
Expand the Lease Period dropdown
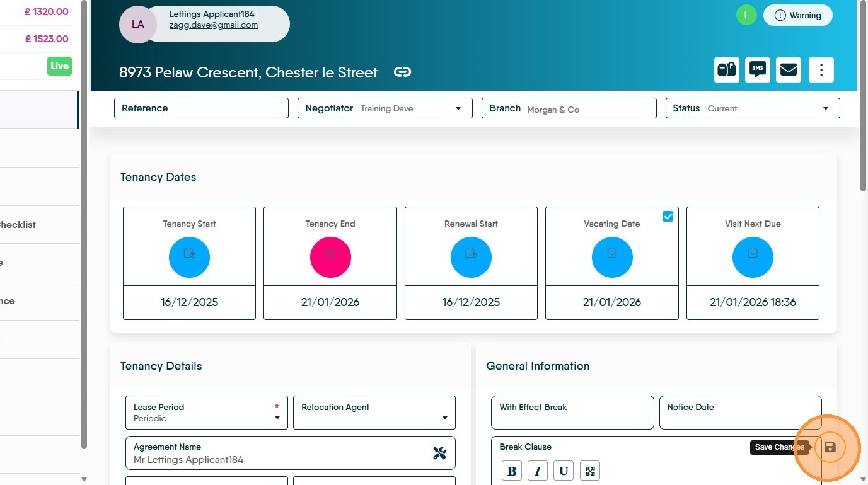(x=207, y=413)
